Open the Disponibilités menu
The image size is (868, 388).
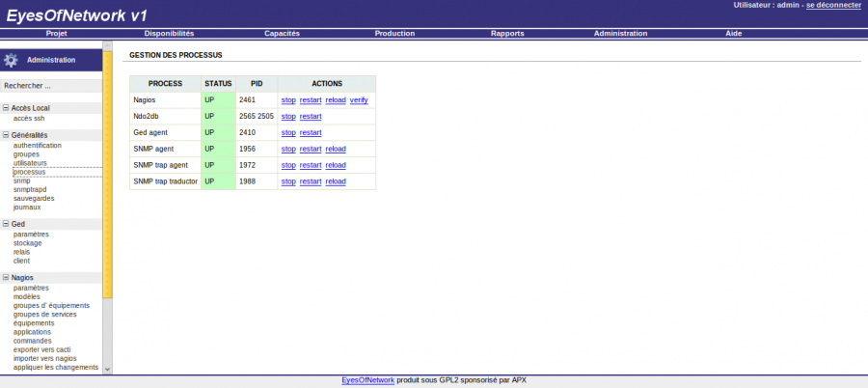[170, 33]
